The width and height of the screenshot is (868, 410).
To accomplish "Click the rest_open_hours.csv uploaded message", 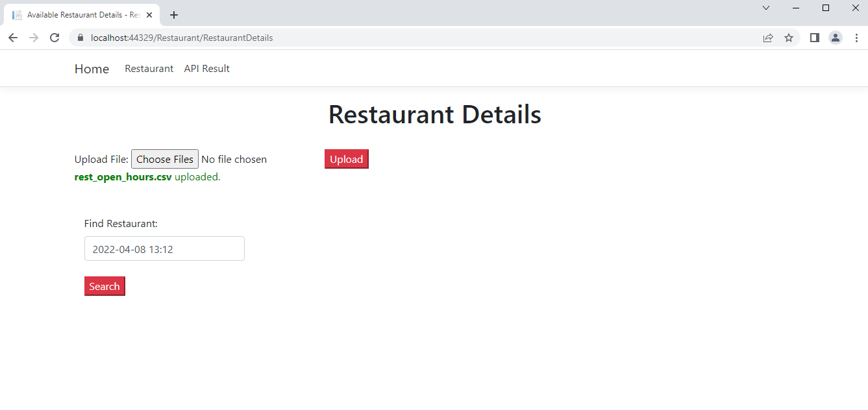I will (147, 177).
